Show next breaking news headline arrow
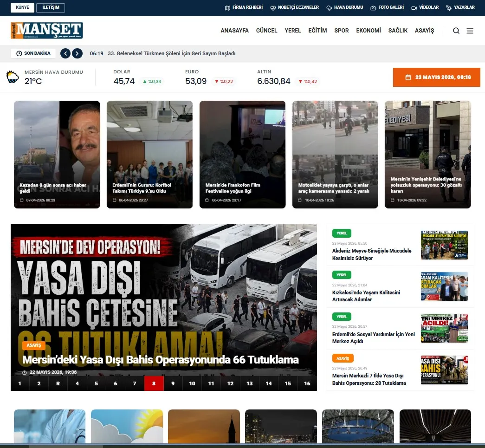The height and width of the screenshot is (448, 485). tap(78, 53)
